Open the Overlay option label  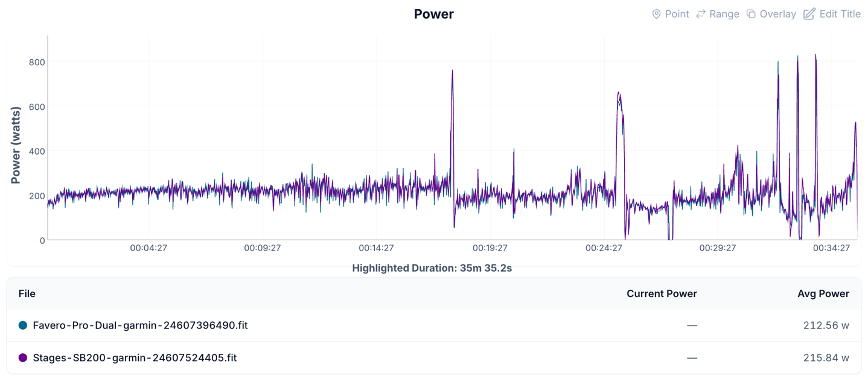[x=778, y=14]
